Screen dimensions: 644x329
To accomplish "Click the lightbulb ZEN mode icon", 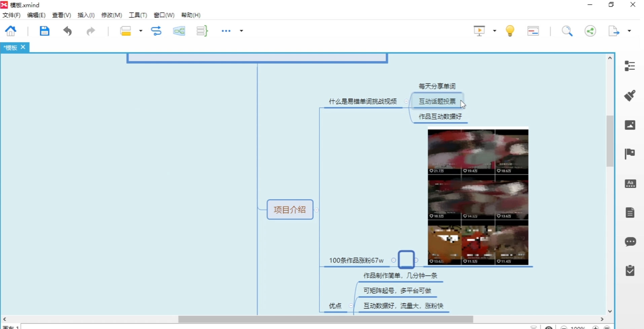I will click(509, 31).
